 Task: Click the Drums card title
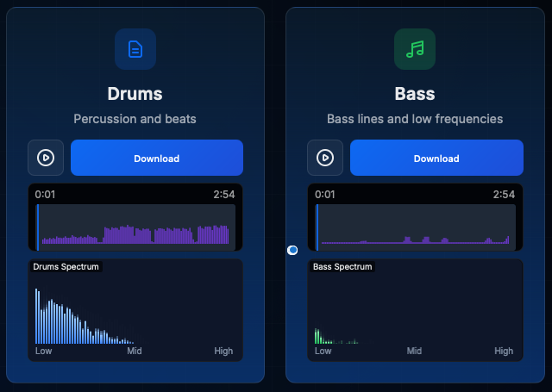point(135,94)
